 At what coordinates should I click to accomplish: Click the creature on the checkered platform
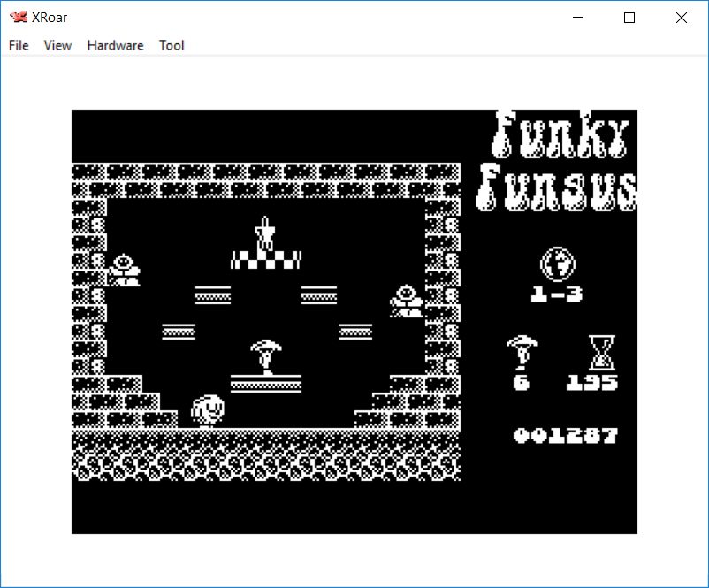pyautogui.click(x=265, y=233)
